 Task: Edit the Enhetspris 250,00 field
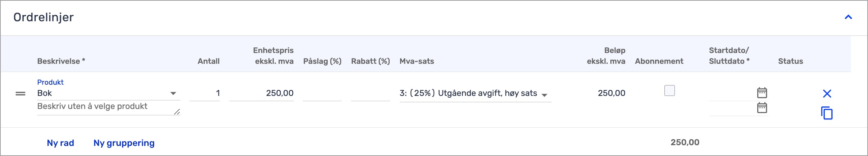(x=261, y=93)
